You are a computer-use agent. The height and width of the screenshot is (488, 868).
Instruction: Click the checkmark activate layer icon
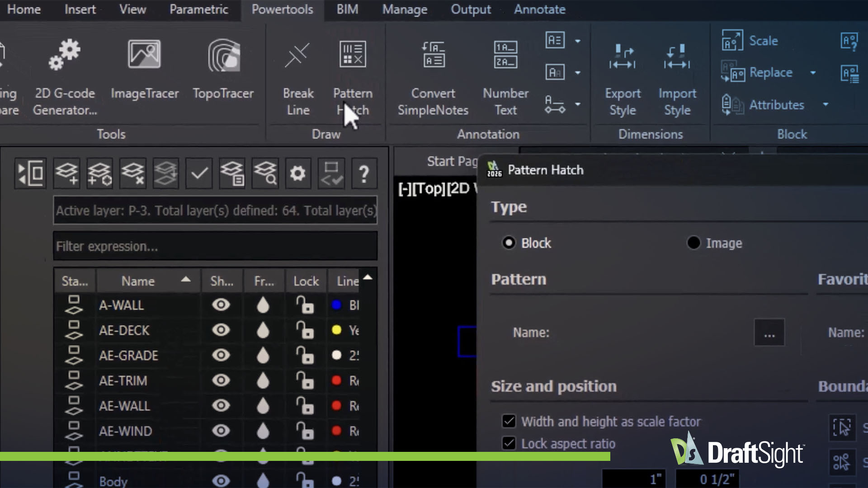[x=199, y=173]
